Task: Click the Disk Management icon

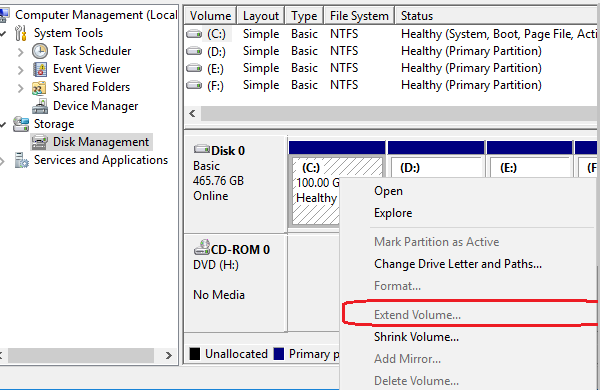Action: 40,142
